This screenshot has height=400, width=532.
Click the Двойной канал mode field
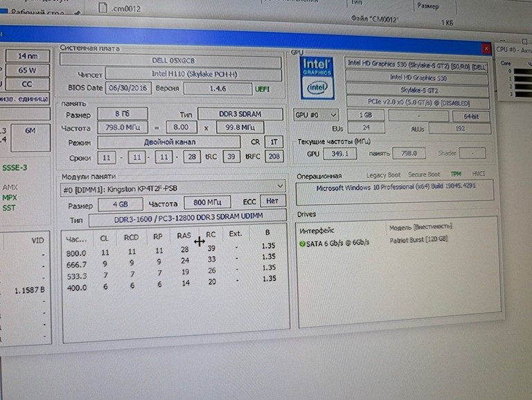[169, 142]
